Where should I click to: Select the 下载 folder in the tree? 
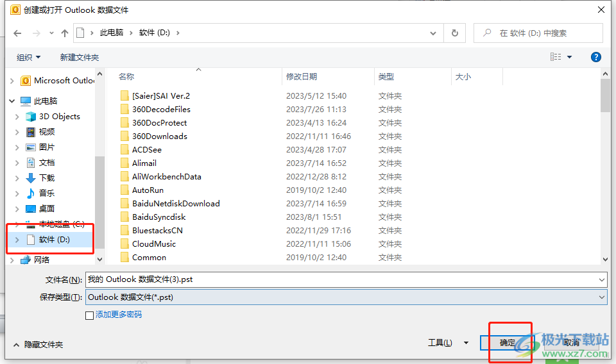pyautogui.click(x=40, y=178)
